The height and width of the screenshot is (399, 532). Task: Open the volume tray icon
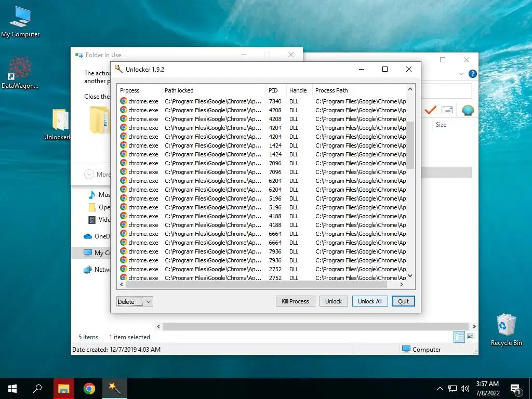pos(465,389)
